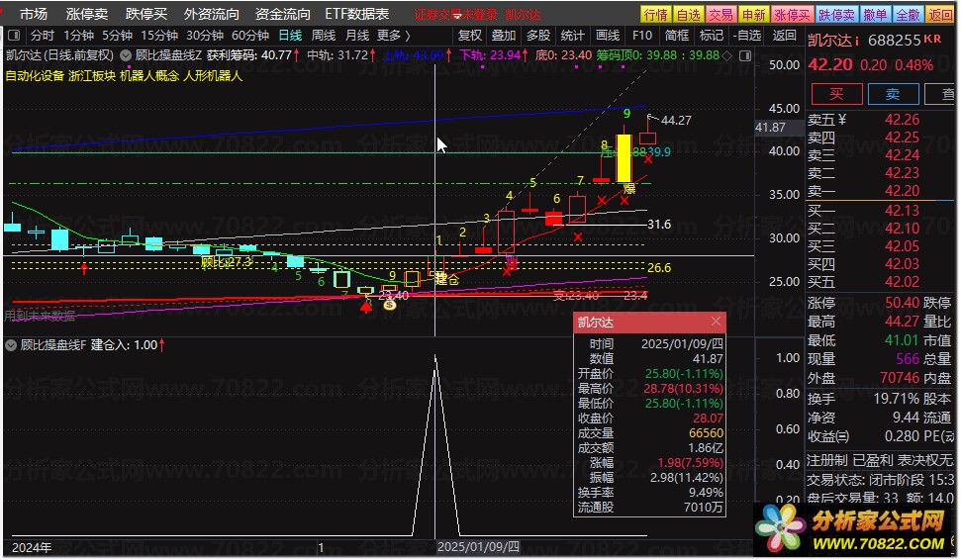
Task: Expand the 顾比操盘线F sub-indicator dropdown arrow
Action: [x=11, y=345]
